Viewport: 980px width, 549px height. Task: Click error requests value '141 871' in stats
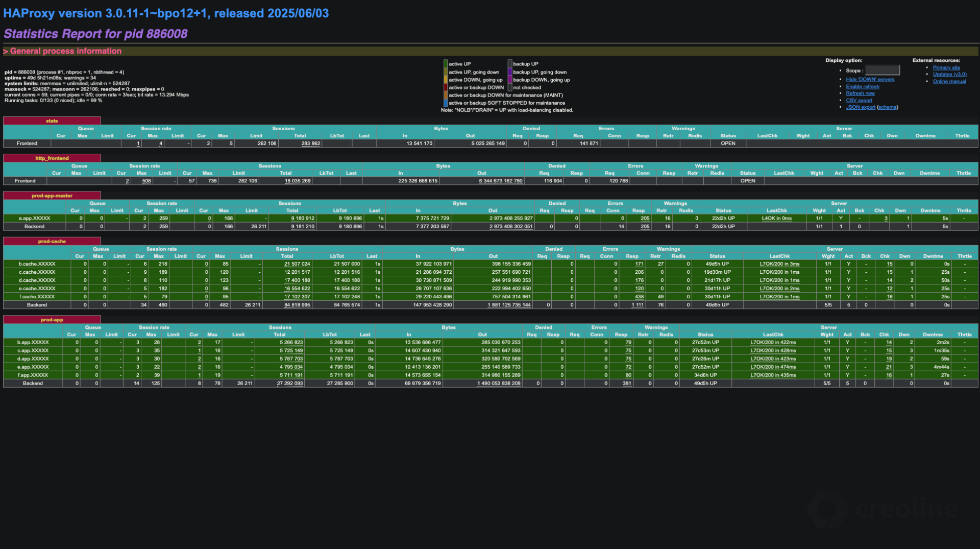click(589, 144)
